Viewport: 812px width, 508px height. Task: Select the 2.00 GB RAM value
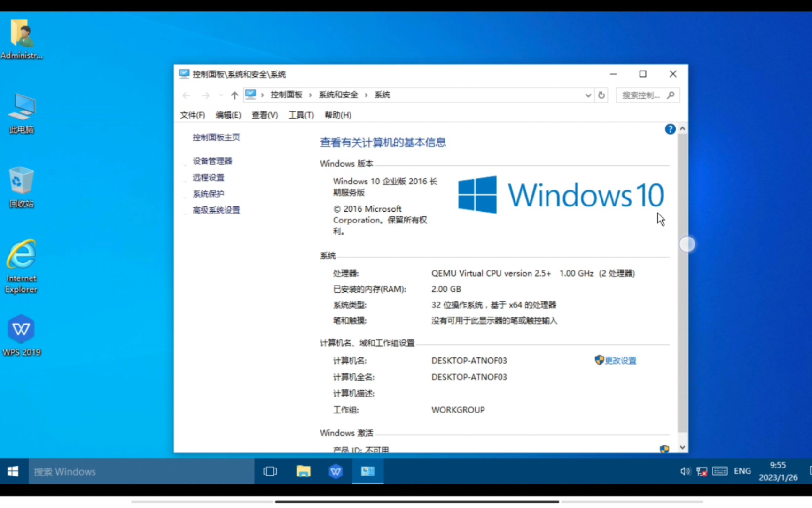[446, 289]
